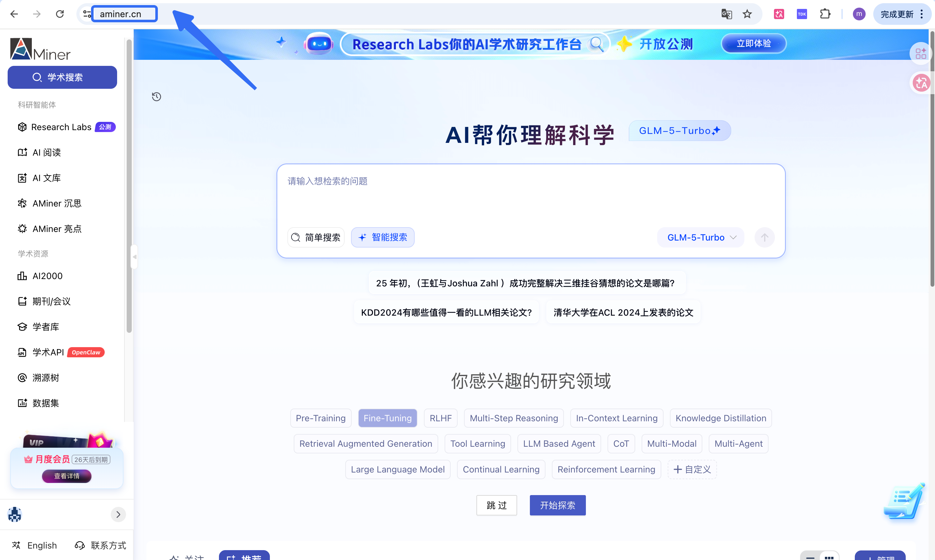Bookmark this page with the star icon
Image resolution: width=935 pixels, height=560 pixels.
coord(747,14)
